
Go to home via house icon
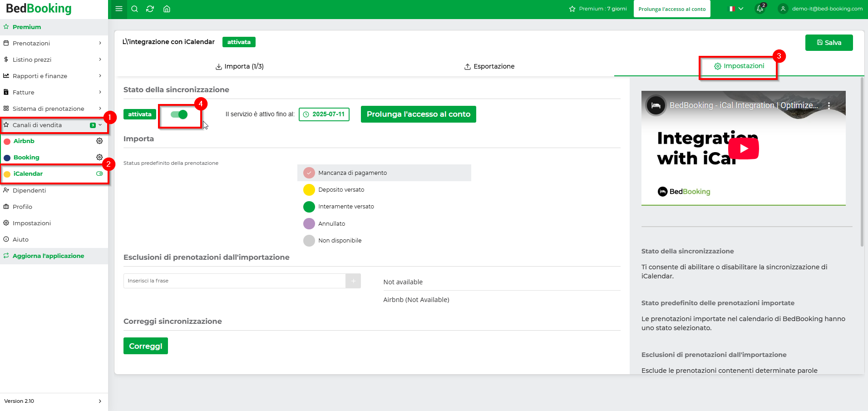point(167,9)
